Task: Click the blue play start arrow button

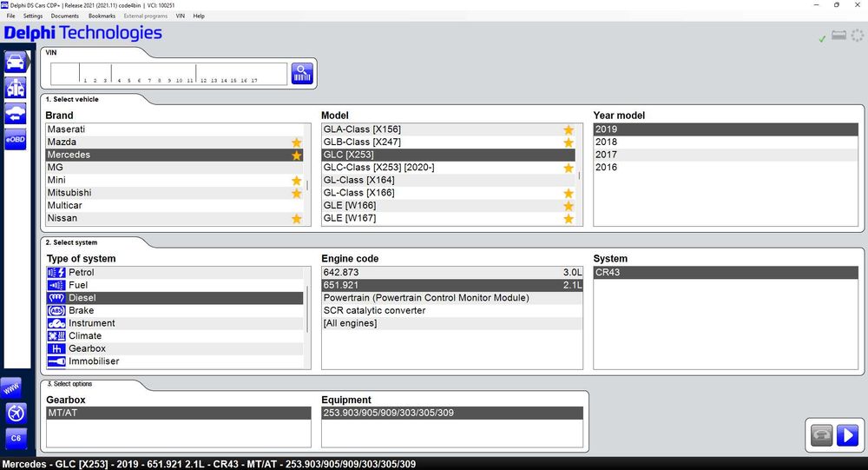Action: [847, 435]
